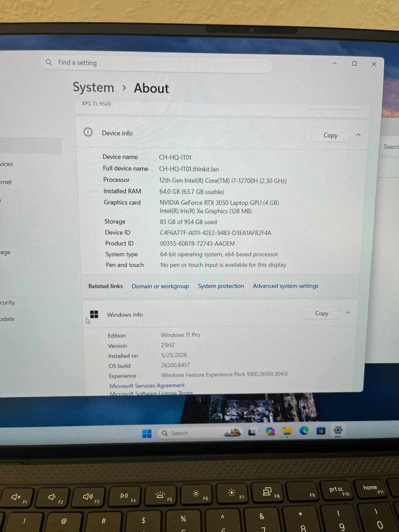The height and width of the screenshot is (532, 399).
Task: Minimize the Settings window
Action: tap(335, 63)
